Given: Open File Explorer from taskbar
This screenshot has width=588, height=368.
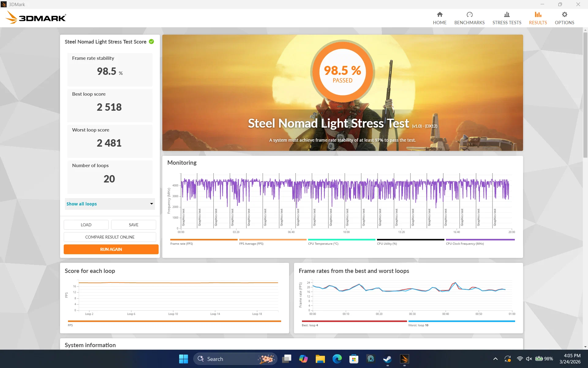Looking at the screenshot, I should point(320,359).
